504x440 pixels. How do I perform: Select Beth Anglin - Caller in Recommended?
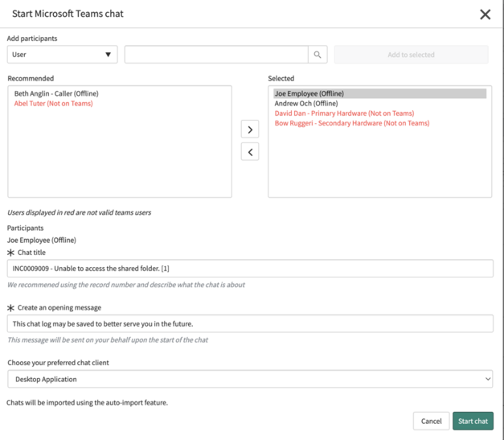(56, 93)
